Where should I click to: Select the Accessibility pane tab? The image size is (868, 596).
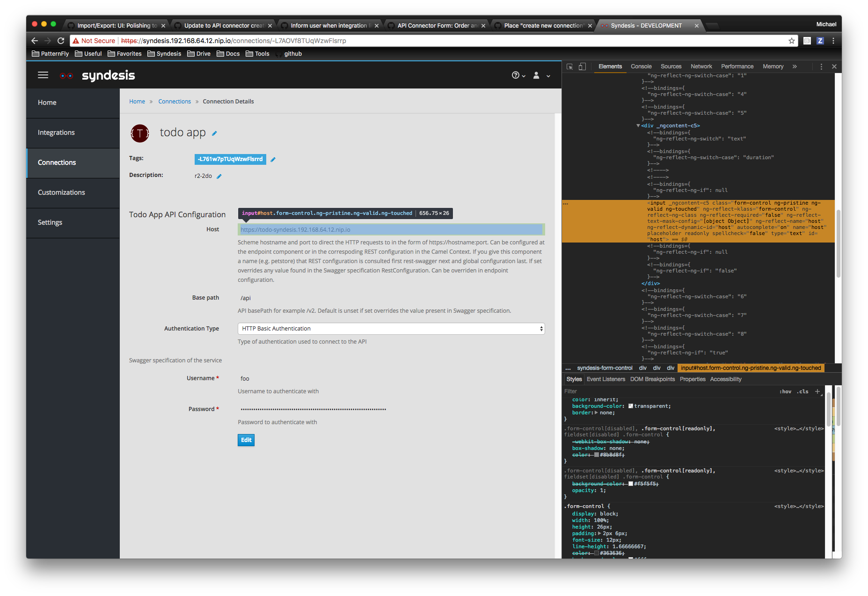point(726,379)
